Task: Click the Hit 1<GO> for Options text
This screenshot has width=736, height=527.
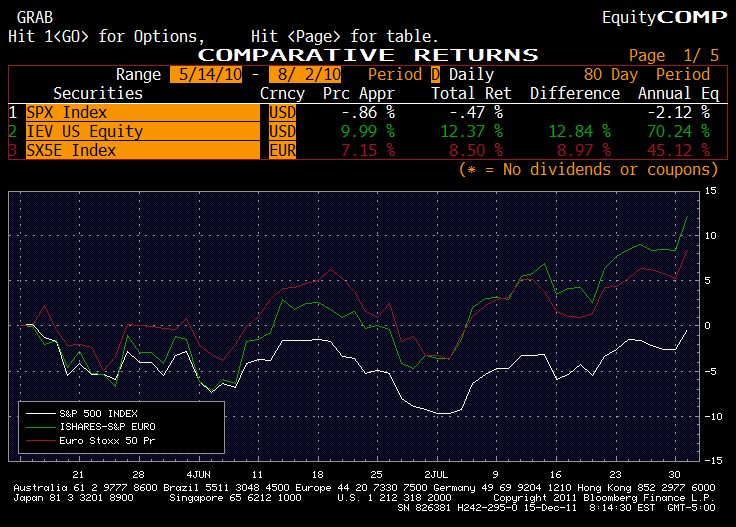Action: coord(107,37)
